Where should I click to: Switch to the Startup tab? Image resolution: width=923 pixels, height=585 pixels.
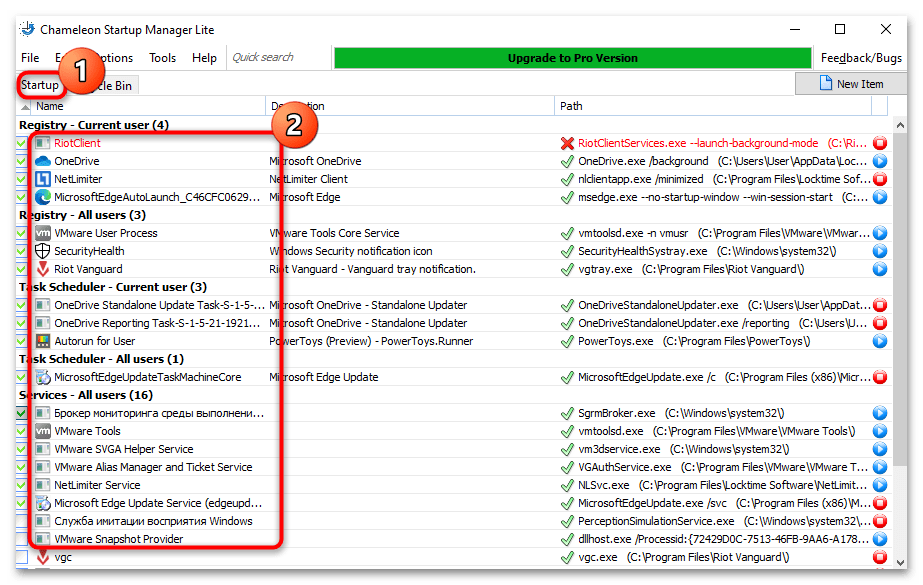pos(40,85)
